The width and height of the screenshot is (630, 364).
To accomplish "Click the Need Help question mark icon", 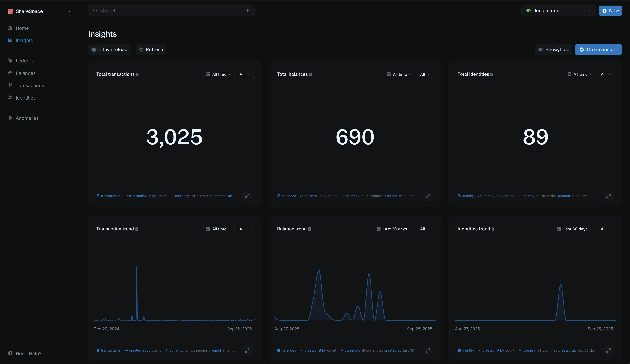I will [x=10, y=353].
